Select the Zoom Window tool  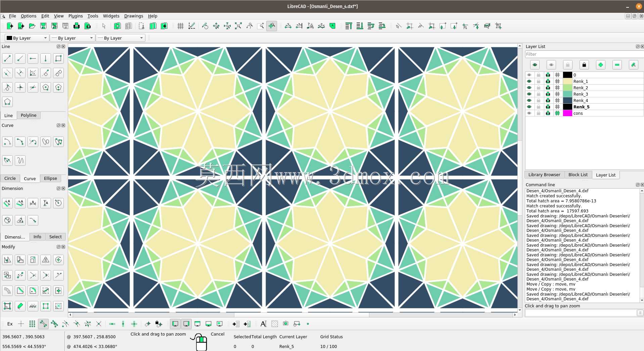[x=261, y=26]
